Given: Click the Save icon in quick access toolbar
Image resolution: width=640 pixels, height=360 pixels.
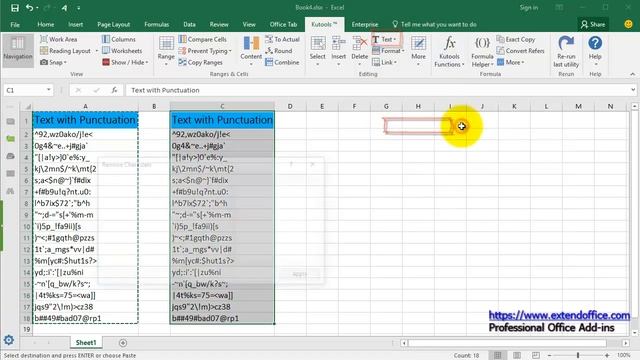Looking at the screenshot, I should click(15, 8).
